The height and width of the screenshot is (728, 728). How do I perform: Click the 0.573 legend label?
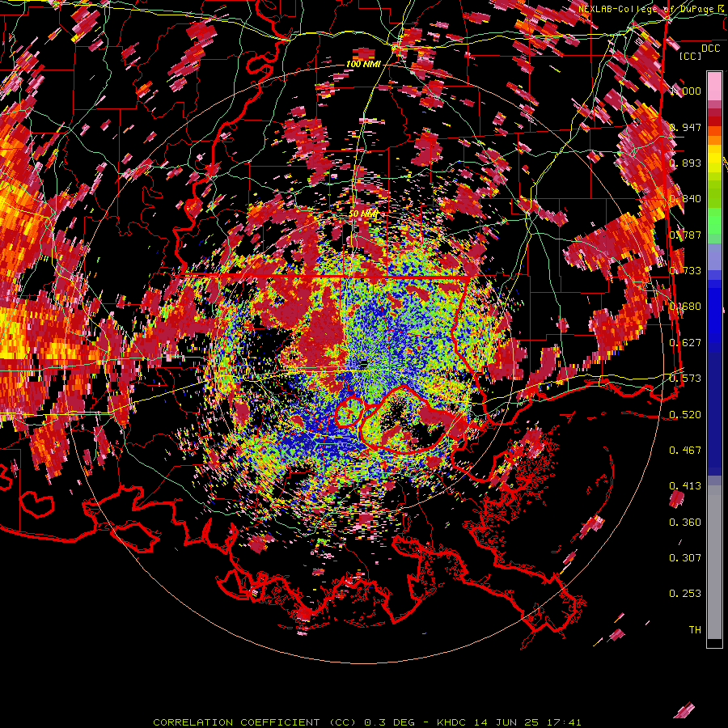pyautogui.click(x=685, y=379)
